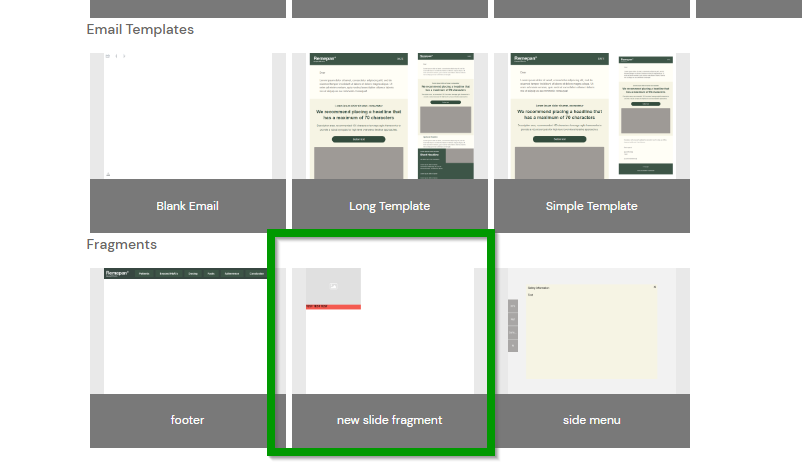Click the image placeholder icon in new slide fragment
The width and height of the screenshot is (802, 467).
click(333, 287)
